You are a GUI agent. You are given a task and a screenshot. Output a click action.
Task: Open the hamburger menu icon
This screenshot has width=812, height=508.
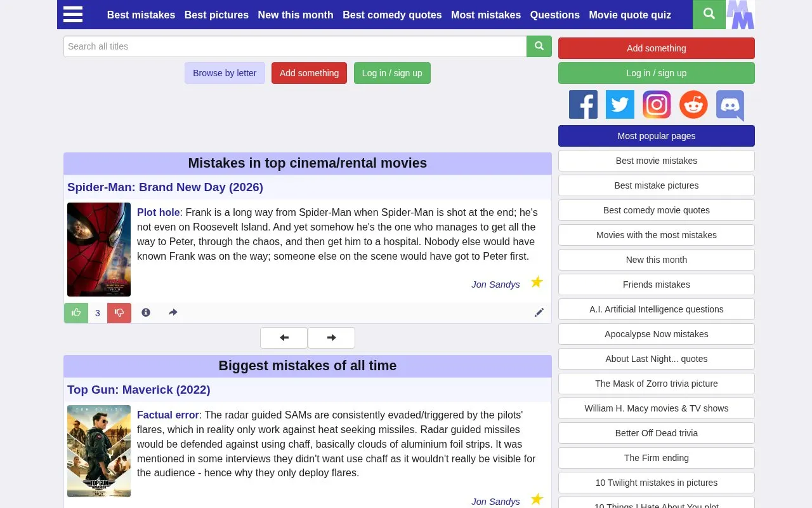click(x=73, y=15)
